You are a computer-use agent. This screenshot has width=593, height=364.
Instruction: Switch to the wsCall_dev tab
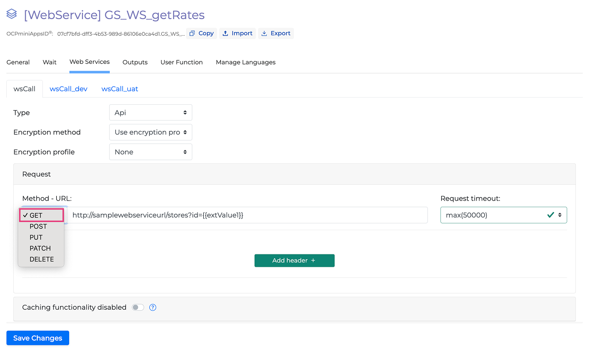69,89
